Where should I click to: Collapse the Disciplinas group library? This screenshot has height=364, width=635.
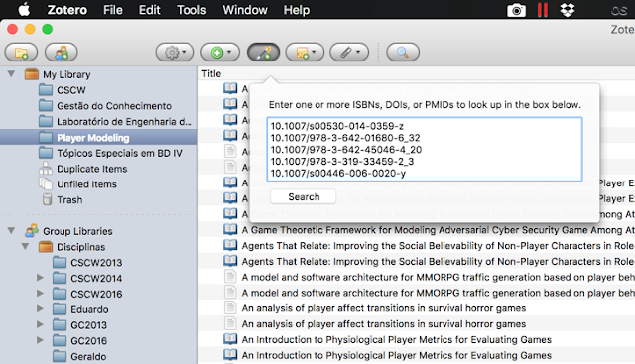(x=25, y=246)
